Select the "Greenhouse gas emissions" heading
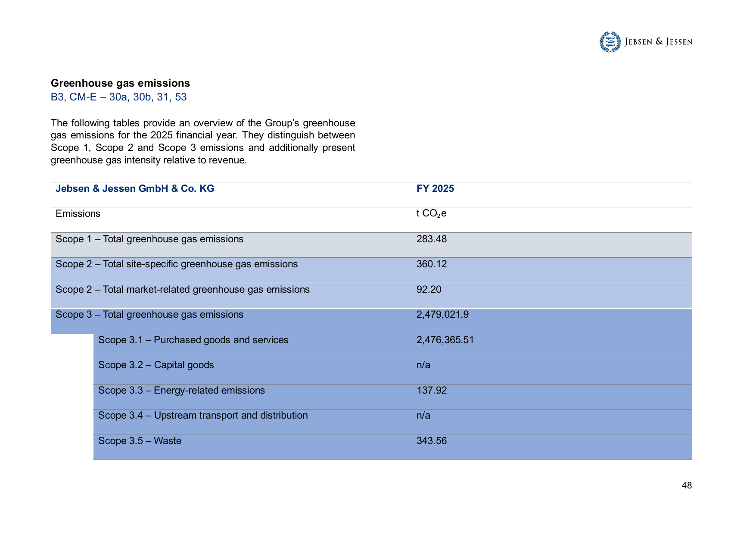This screenshot has height=535, width=756. [120, 83]
